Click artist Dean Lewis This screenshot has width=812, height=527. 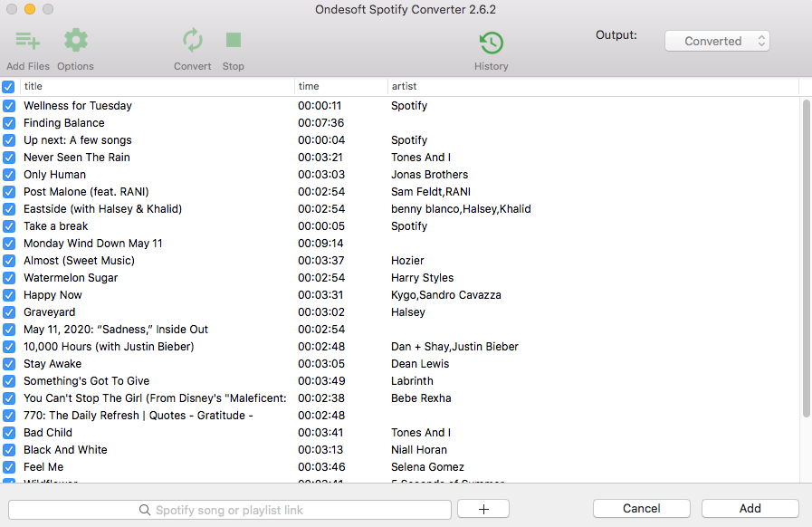click(x=420, y=364)
